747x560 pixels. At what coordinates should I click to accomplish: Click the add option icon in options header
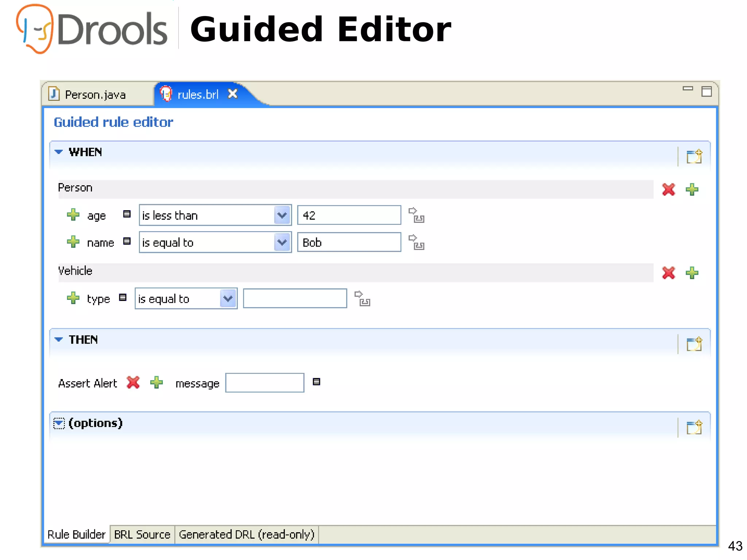tap(694, 427)
